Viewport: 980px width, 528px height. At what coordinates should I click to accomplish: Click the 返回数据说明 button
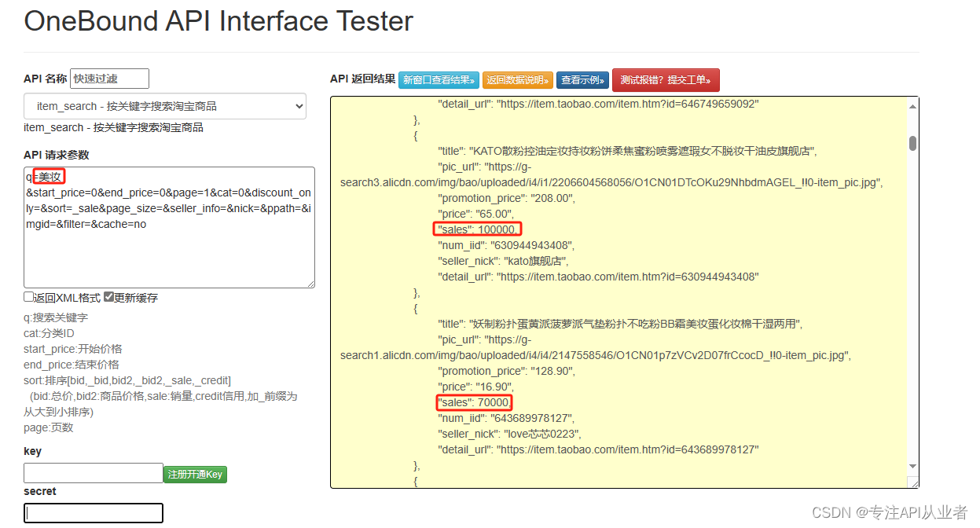[x=518, y=80]
